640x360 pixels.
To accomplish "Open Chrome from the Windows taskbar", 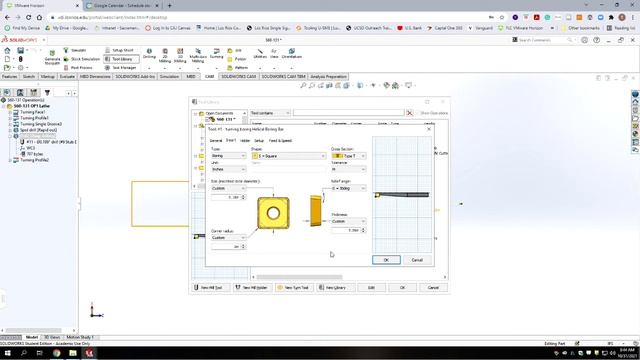I will point(56,353).
